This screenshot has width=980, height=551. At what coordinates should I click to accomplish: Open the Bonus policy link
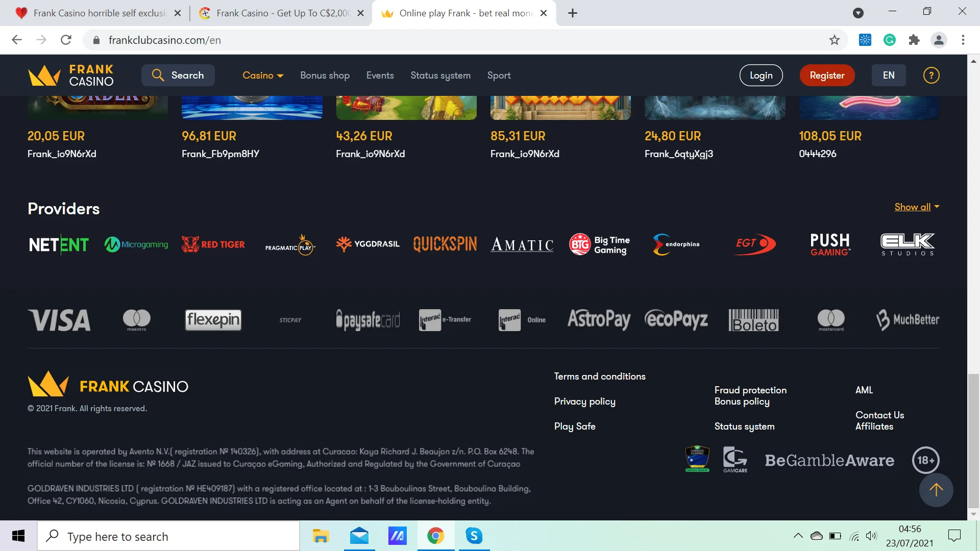tap(742, 402)
